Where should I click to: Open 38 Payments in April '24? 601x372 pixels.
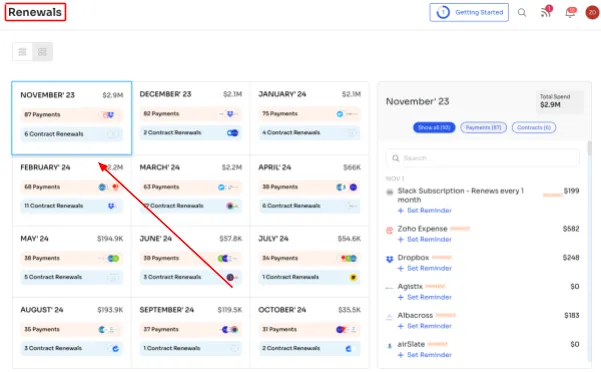pyautogui.click(x=309, y=187)
